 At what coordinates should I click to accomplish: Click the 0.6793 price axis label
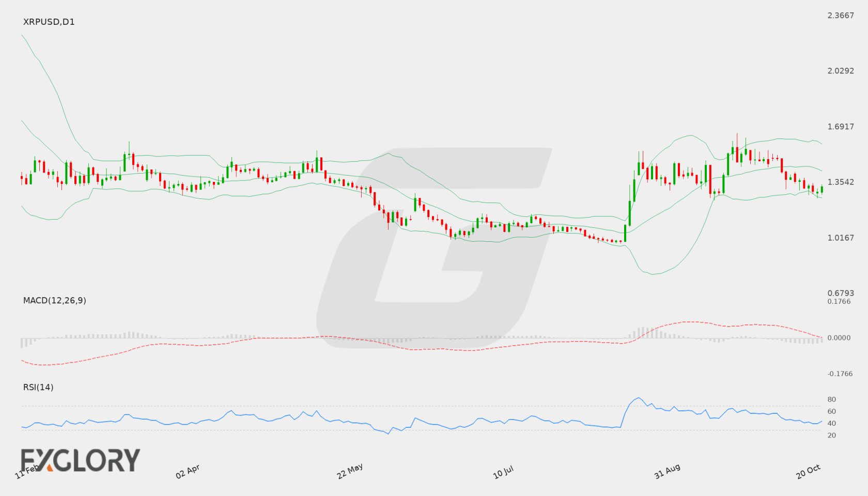841,293
